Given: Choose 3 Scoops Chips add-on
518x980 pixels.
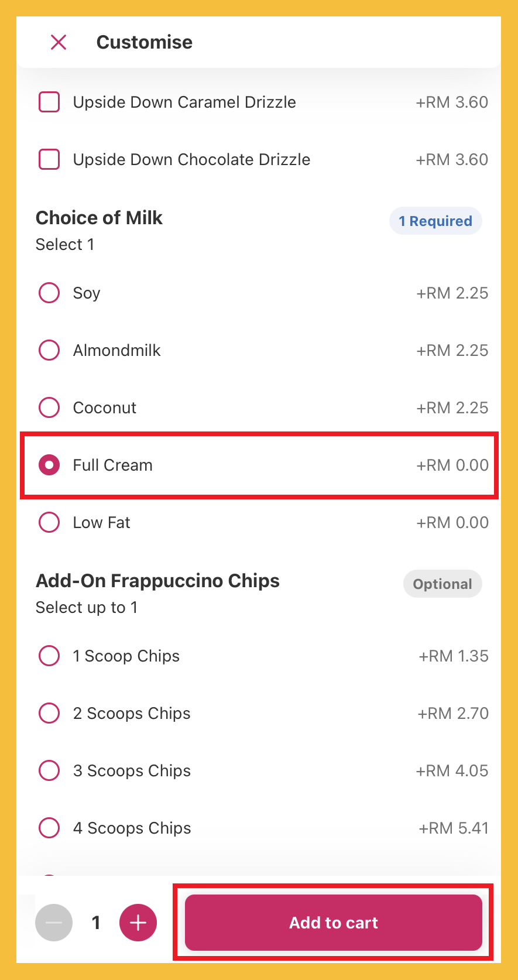Looking at the screenshot, I should (49, 770).
